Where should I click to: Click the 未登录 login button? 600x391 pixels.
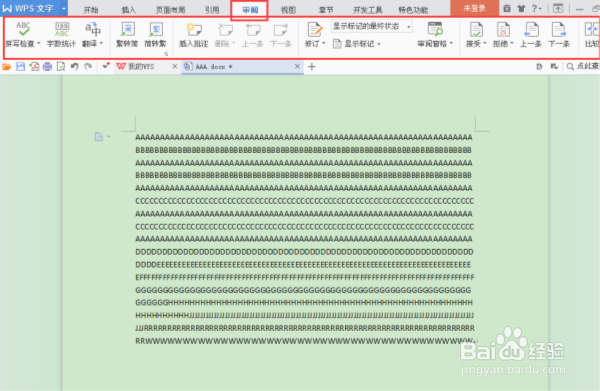tap(474, 8)
